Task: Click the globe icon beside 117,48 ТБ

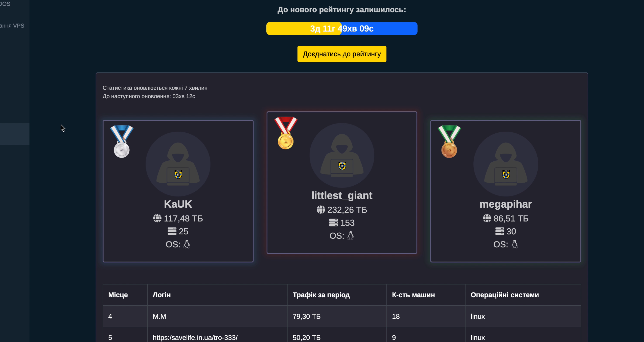Action: coord(157,218)
